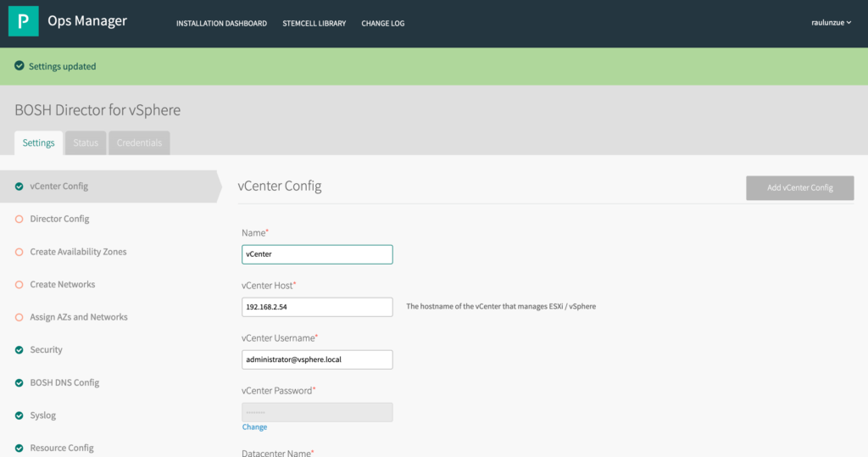The width and height of the screenshot is (868, 457).
Task: Go to Installation Dashboard
Action: (221, 23)
